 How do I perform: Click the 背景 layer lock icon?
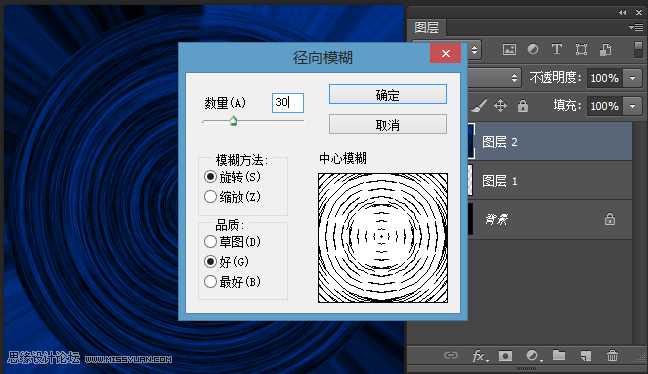(610, 219)
